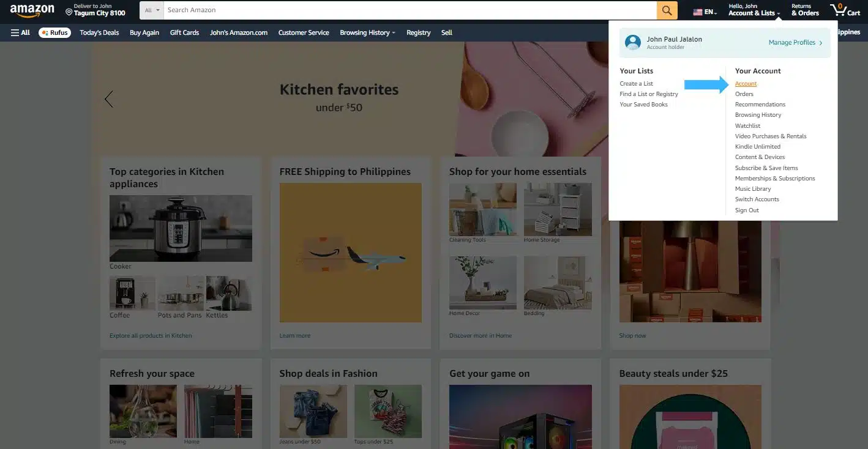Expand Browsing History in nav bar

[x=367, y=32]
